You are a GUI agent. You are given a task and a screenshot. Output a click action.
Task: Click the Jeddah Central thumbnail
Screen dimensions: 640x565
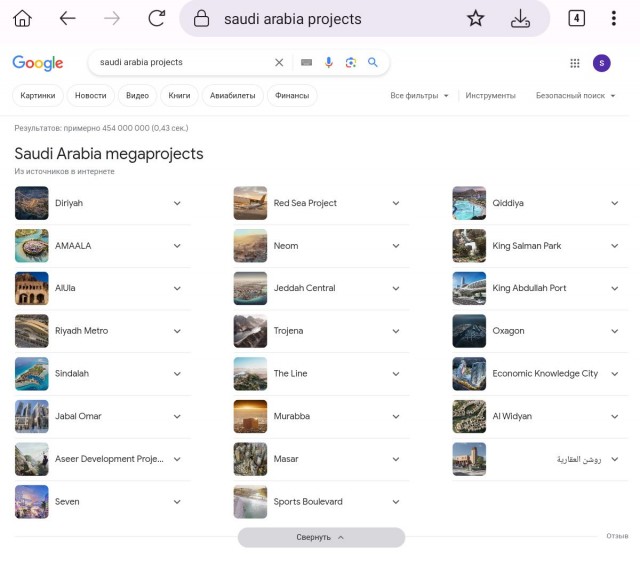point(250,288)
